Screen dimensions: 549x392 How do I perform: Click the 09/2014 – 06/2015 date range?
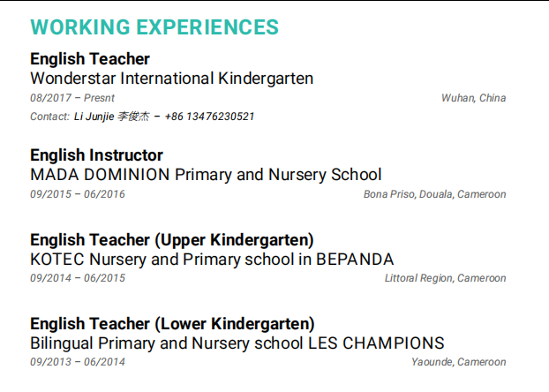[x=78, y=278]
